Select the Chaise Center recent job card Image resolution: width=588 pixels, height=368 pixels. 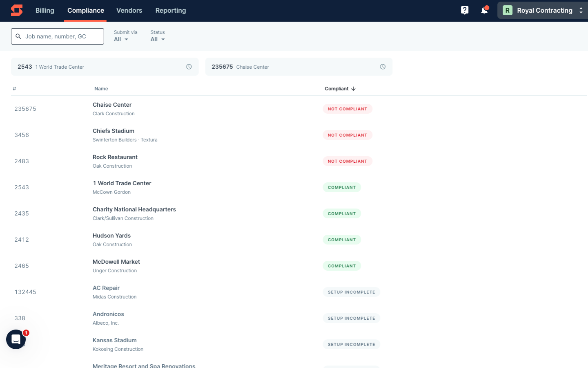[x=286, y=66]
